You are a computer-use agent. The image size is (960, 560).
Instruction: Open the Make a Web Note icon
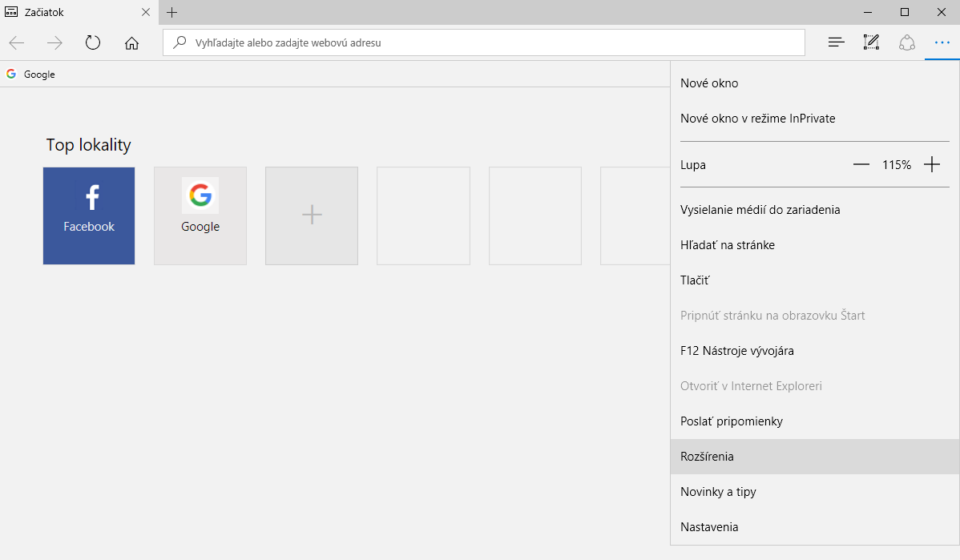tap(871, 42)
